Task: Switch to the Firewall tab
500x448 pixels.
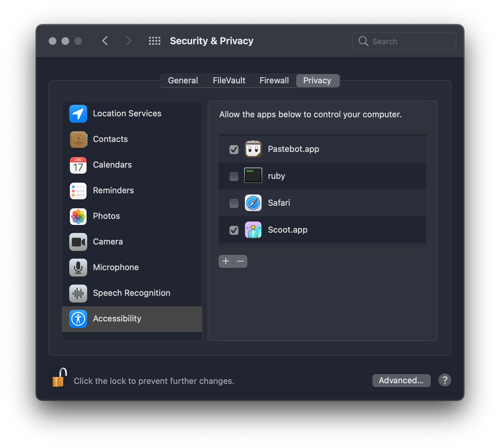Action: tap(274, 80)
